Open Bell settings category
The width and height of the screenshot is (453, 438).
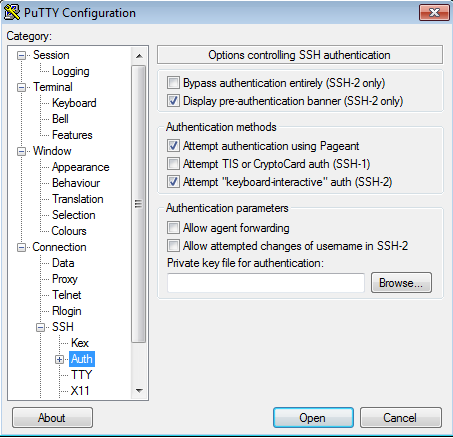(60, 119)
